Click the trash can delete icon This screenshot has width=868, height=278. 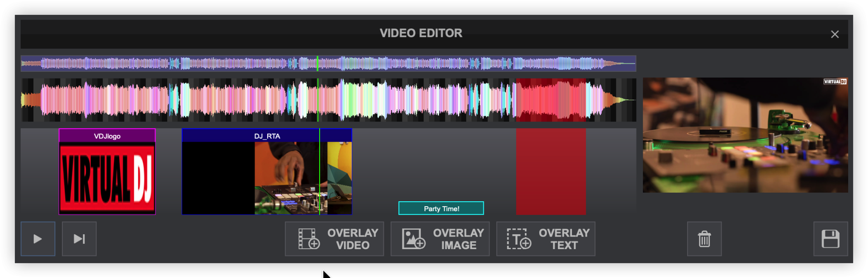coord(704,239)
